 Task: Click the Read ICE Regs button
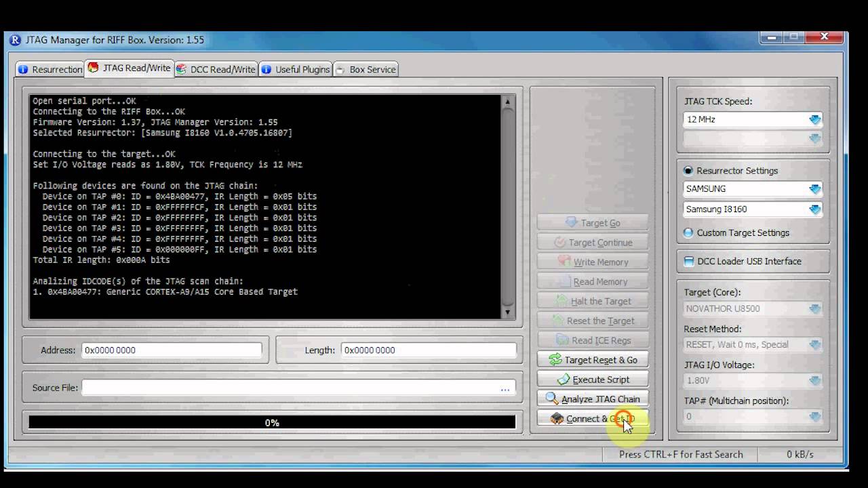tap(593, 340)
